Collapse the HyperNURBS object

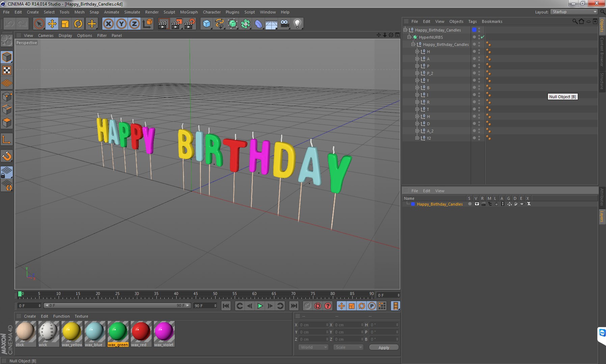409,37
